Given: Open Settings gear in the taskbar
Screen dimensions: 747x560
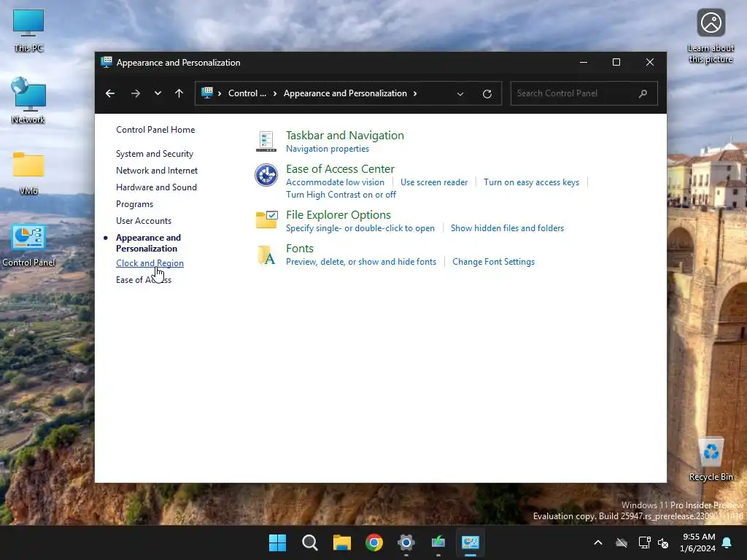Looking at the screenshot, I should point(406,542).
